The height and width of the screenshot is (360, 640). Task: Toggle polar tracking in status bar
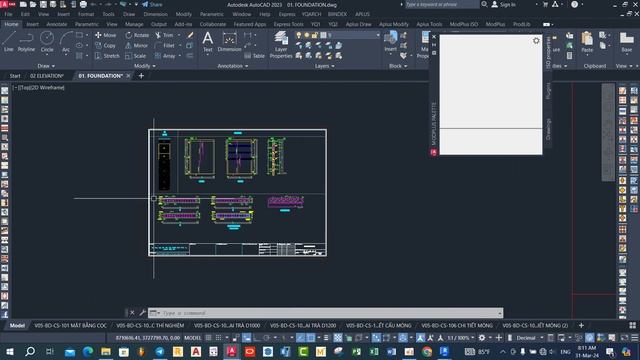click(267, 338)
